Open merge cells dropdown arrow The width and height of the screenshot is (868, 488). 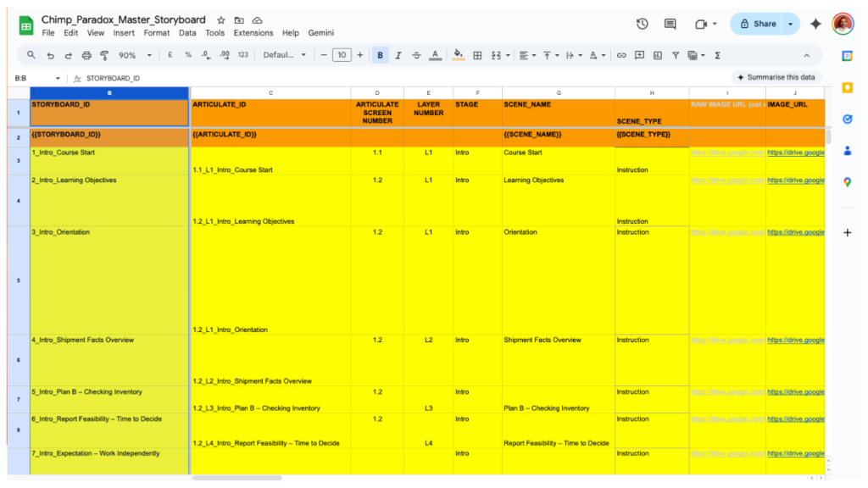(508, 55)
